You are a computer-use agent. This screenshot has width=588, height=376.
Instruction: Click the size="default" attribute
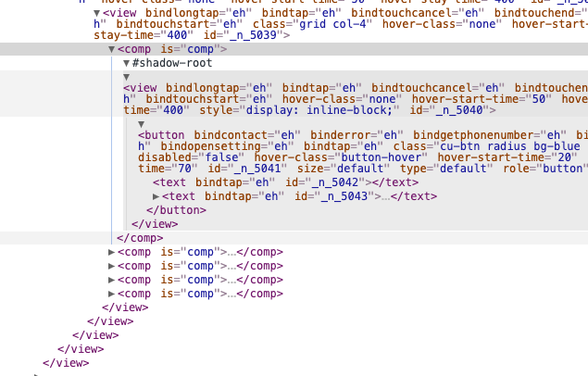point(344,169)
